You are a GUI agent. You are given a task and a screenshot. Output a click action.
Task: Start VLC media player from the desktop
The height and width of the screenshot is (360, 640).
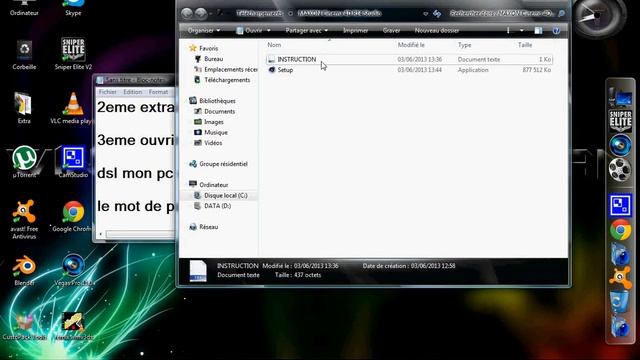tap(72, 108)
